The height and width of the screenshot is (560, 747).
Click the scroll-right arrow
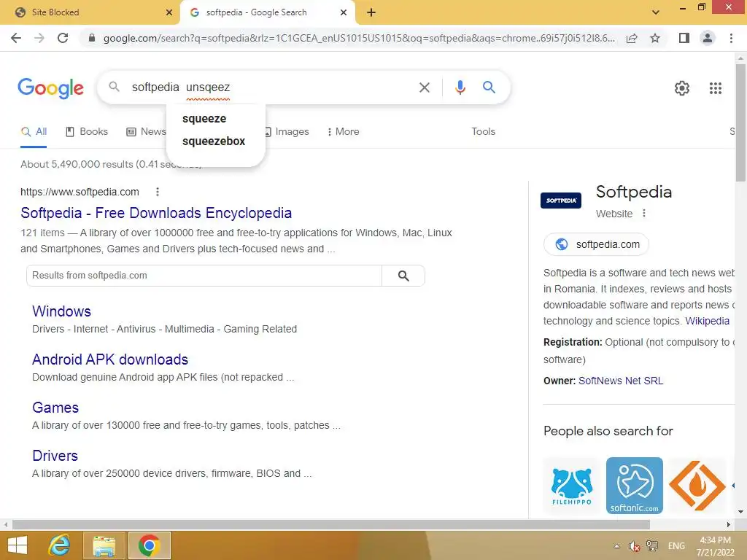729,525
